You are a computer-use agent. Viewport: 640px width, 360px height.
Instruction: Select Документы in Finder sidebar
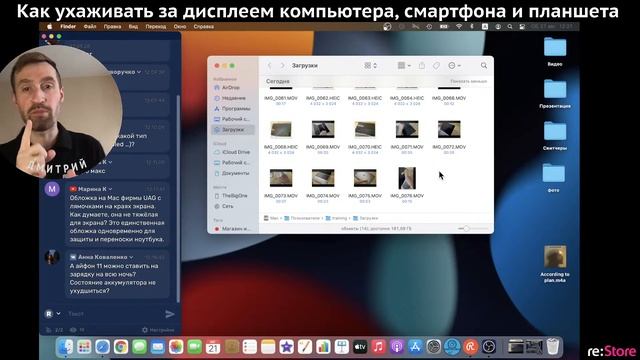coord(233,173)
